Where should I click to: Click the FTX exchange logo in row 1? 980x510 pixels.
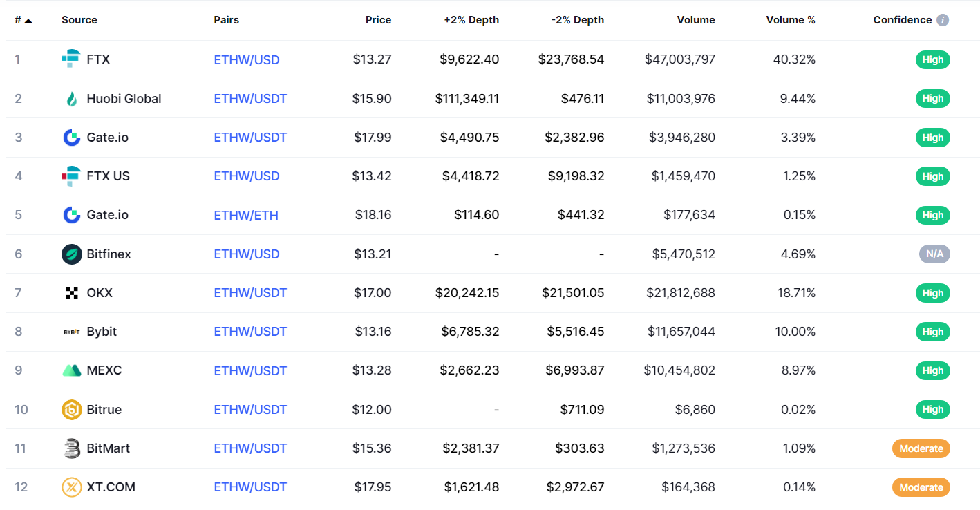(71, 59)
